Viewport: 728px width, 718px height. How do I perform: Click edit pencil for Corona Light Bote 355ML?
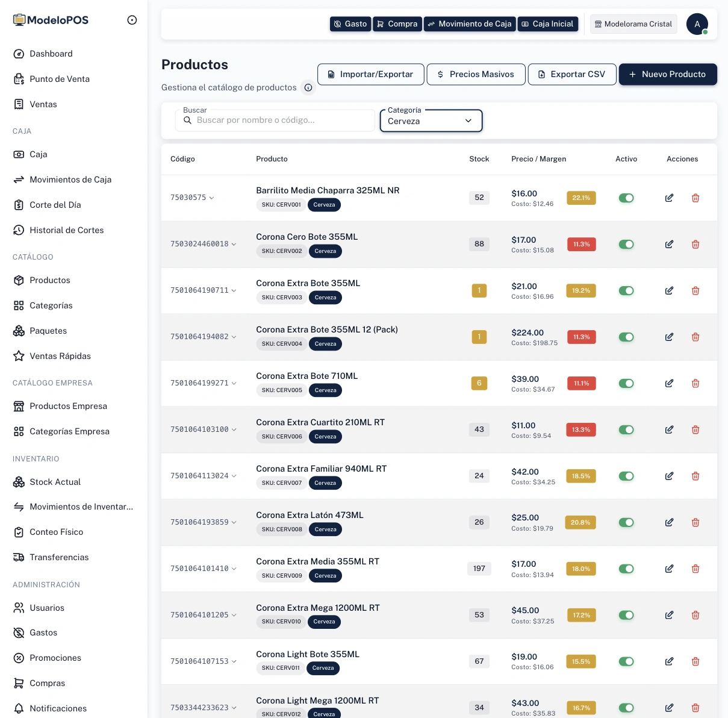tap(669, 662)
